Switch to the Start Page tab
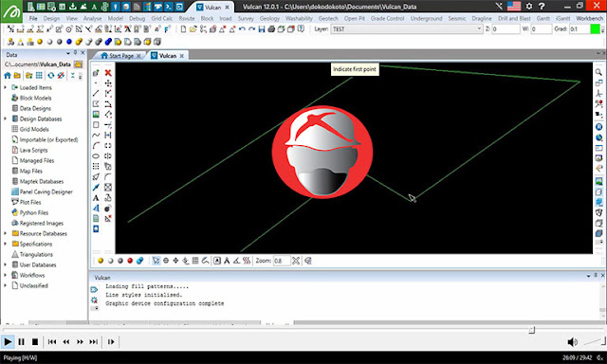The image size is (607, 364). (120, 56)
